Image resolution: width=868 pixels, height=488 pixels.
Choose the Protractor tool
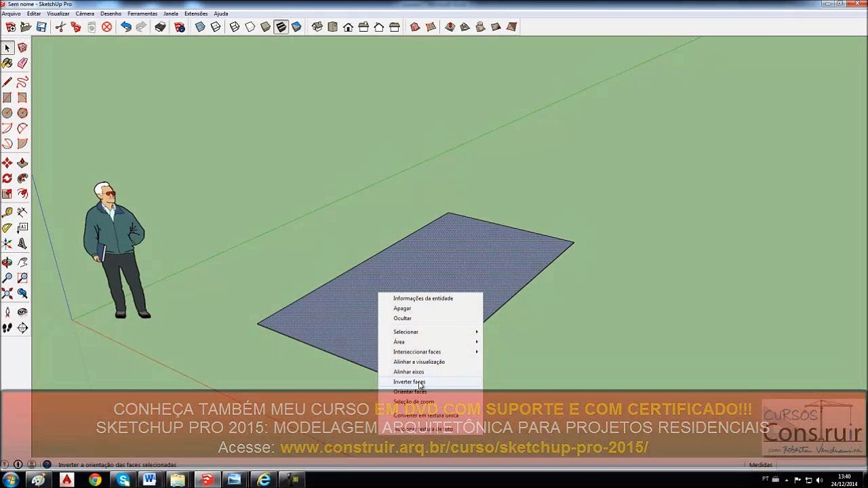(7, 228)
